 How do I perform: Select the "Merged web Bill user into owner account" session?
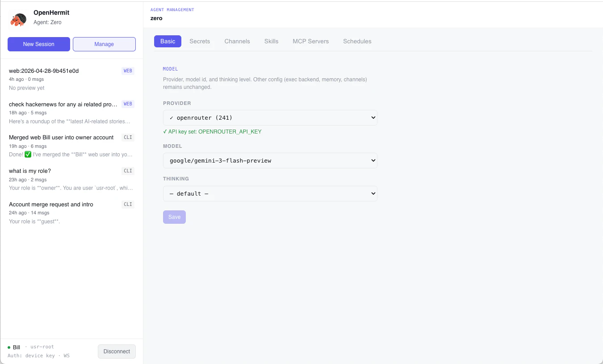(x=61, y=137)
